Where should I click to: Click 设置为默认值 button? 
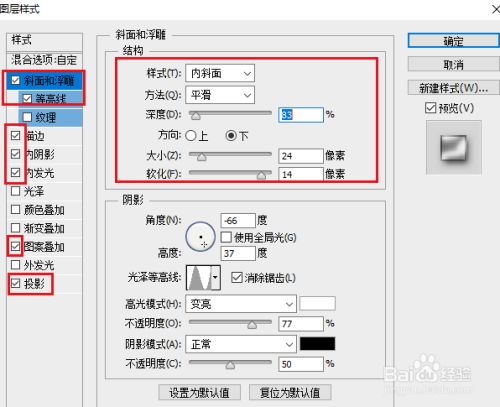coord(199,392)
